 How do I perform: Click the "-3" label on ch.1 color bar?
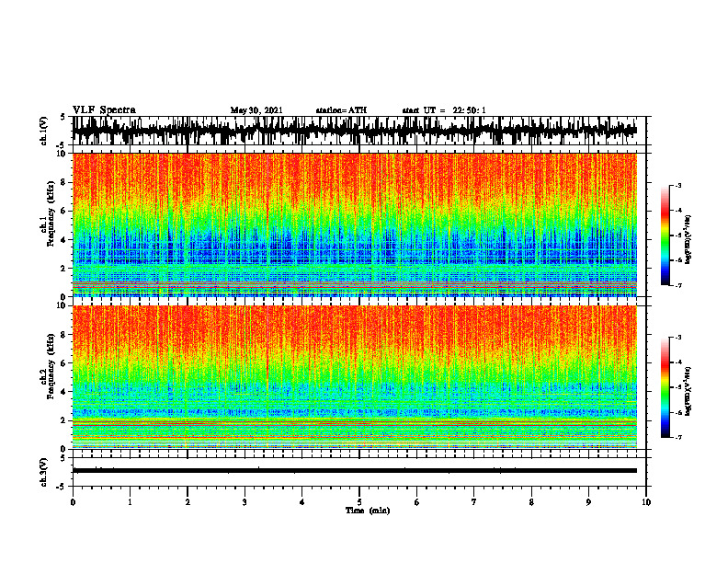[x=677, y=185]
